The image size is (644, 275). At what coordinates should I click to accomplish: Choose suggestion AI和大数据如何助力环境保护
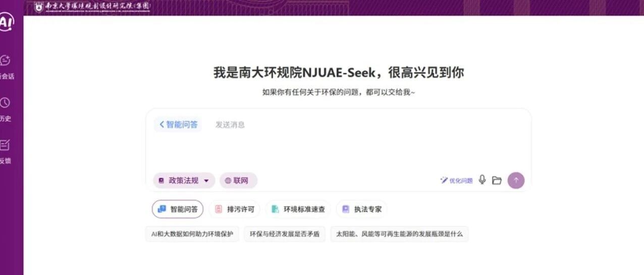192,235
